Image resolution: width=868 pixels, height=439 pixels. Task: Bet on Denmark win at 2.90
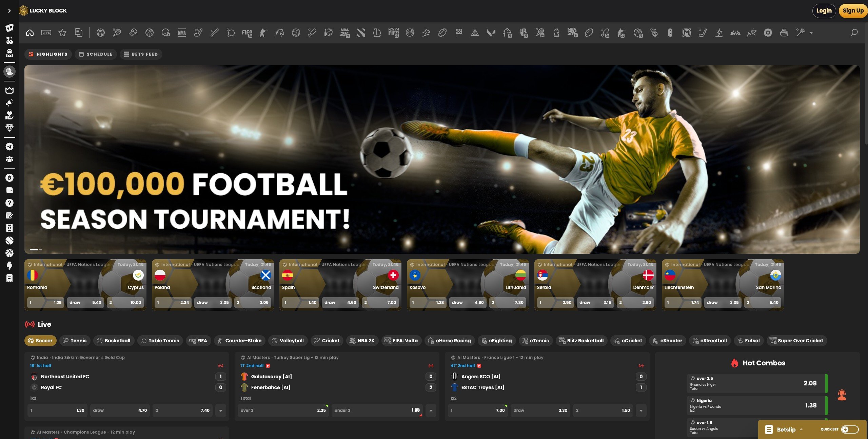point(635,303)
